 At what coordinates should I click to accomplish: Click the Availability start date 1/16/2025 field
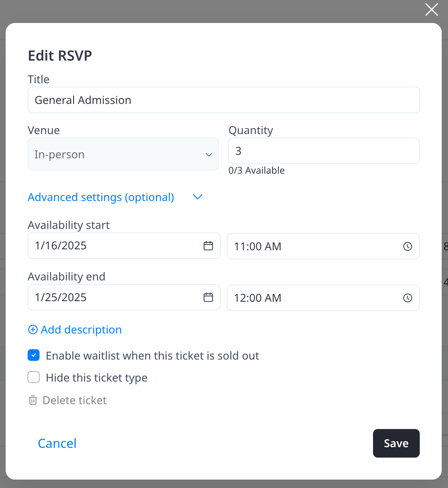point(113,246)
